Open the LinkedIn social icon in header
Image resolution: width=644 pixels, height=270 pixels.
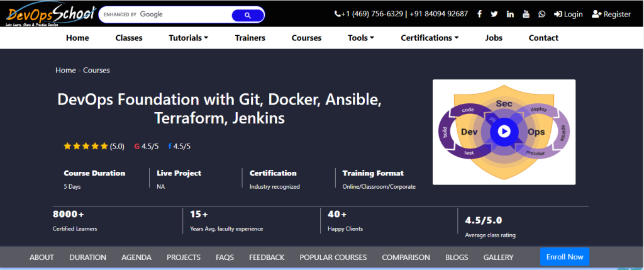pyautogui.click(x=510, y=14)
